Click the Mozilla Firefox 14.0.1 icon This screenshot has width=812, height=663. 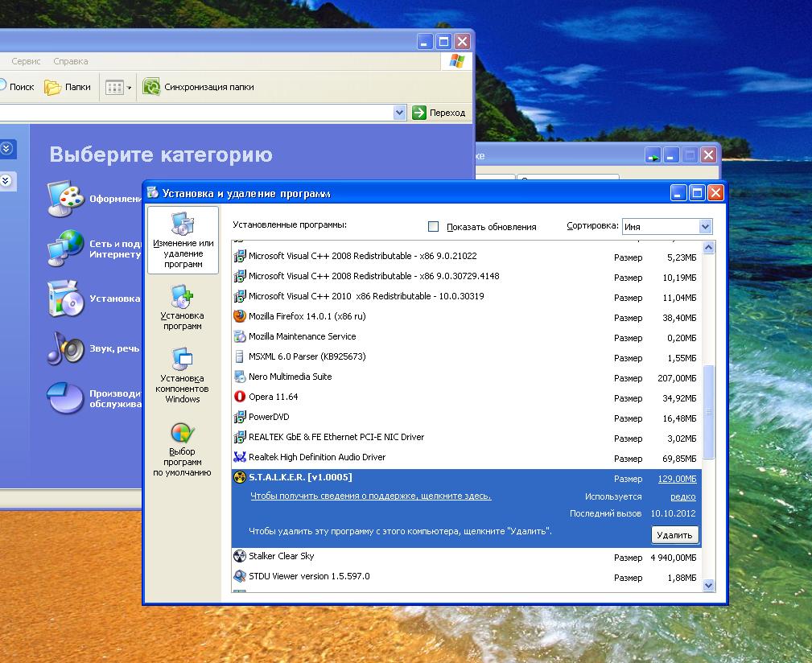coord(239,316)
